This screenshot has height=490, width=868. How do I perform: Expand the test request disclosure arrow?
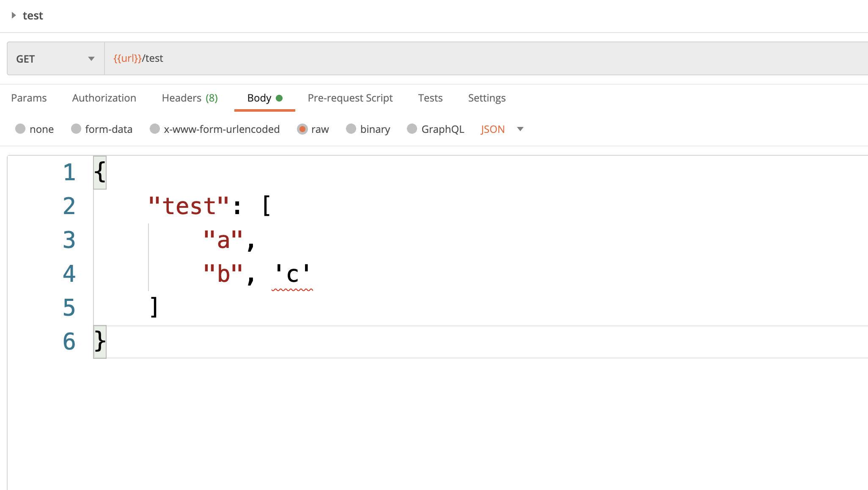pos(14,16)
